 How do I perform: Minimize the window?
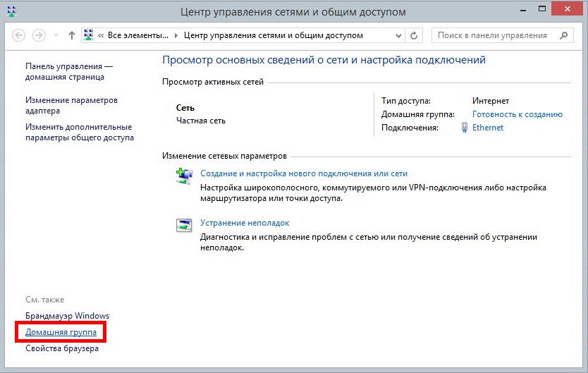pyautogui.click(x=523, y=9)
